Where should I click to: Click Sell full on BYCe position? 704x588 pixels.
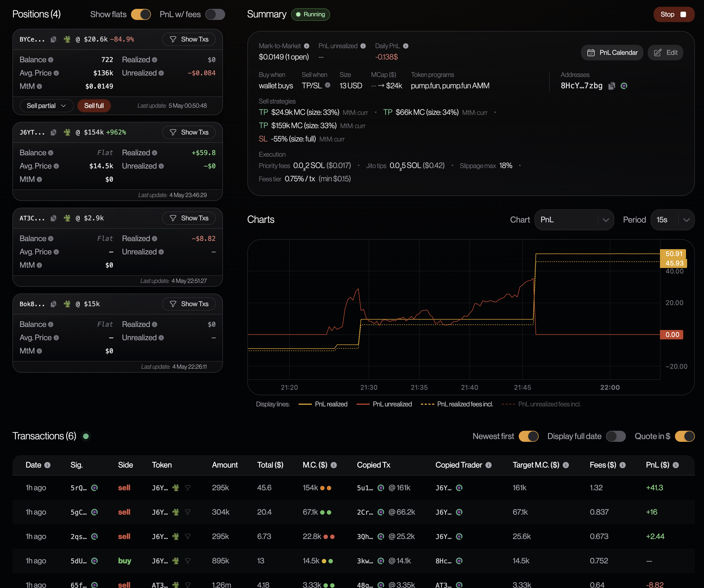[94, 105]
